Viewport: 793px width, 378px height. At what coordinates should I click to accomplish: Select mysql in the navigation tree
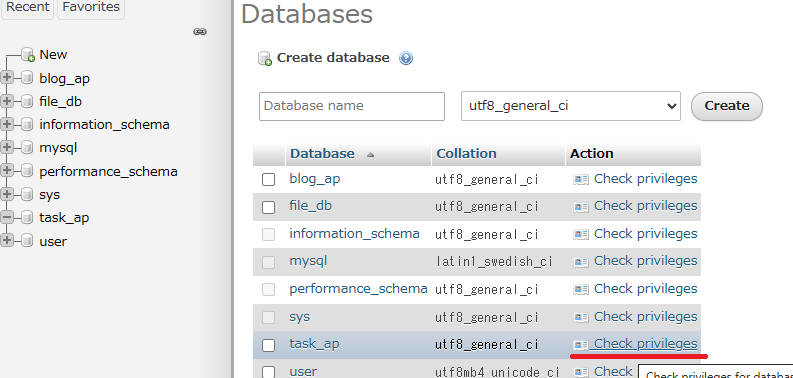click(58, 148)
